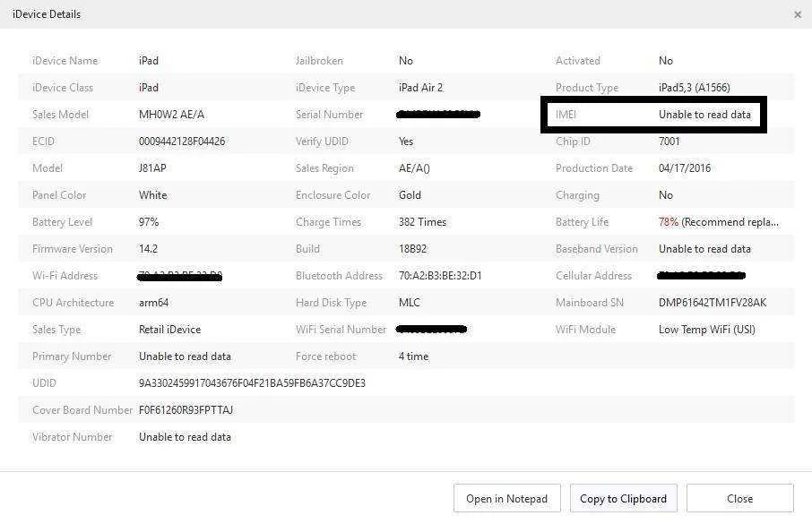This screenshot has width=812, height=524.
Task: Select the Sales Type value Retail iDevice
Action: [x=170, y=330]
